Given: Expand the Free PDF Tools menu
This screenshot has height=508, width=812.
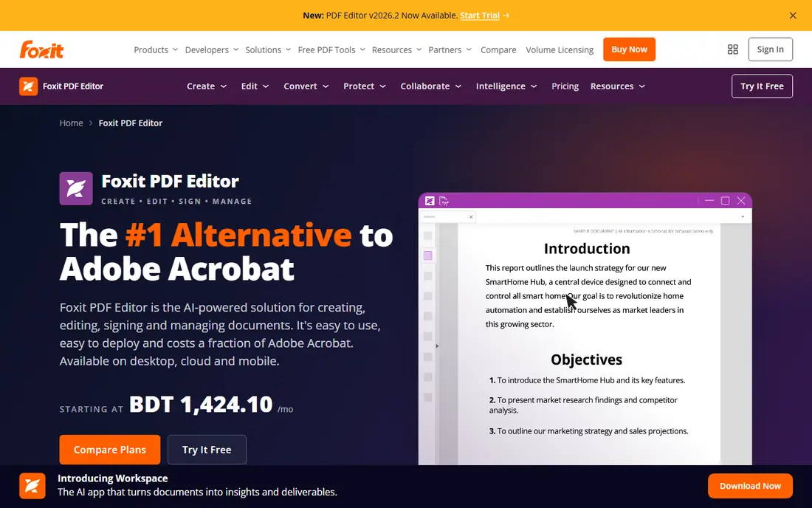Looking at the screenshot, I should click(x=331, y=49).
